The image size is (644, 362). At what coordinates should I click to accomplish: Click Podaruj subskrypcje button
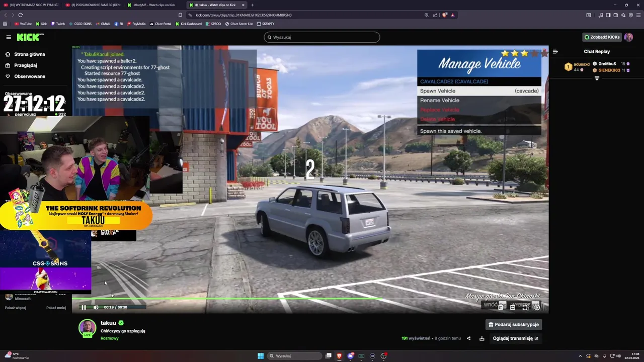point(513,325)
